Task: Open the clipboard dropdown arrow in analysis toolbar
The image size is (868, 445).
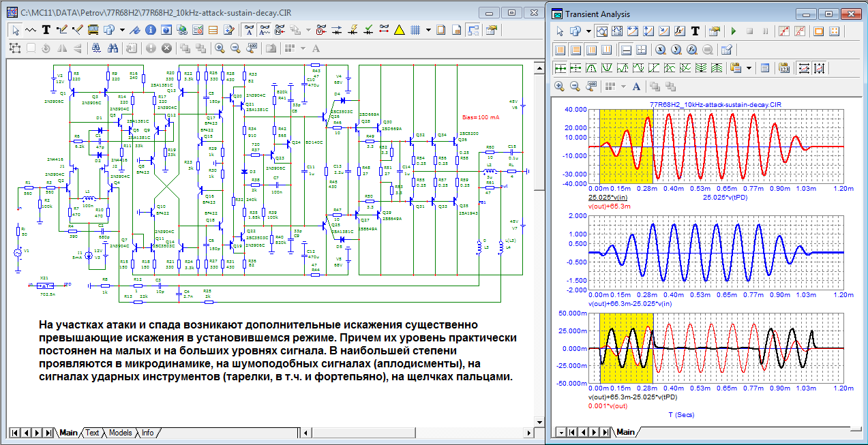Action: pos(749,68)
